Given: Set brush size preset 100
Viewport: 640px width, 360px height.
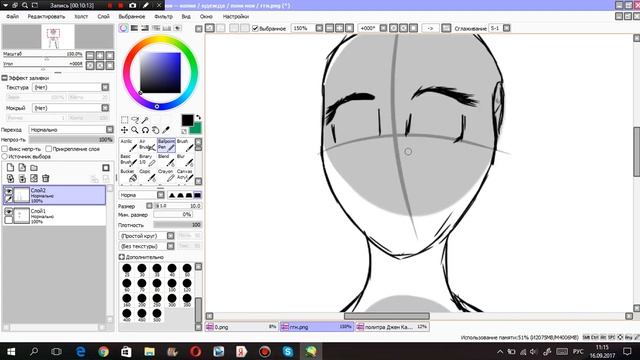Looking at the screenshot, I should 172,285.
